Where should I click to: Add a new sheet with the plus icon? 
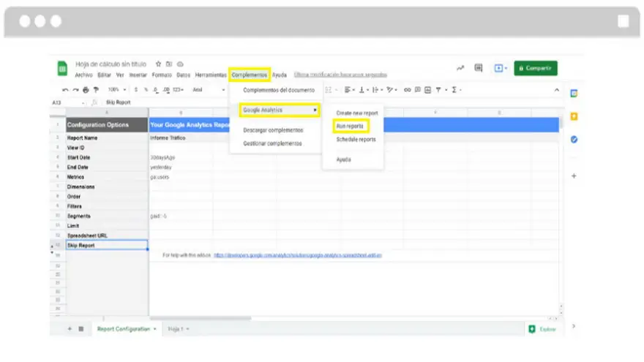(70, 329)
